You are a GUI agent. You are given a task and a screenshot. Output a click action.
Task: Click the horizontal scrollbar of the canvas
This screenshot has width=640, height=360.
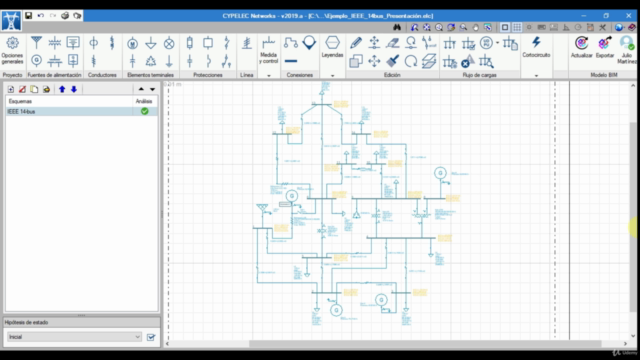pyautogui.click(x=425, y=344)
